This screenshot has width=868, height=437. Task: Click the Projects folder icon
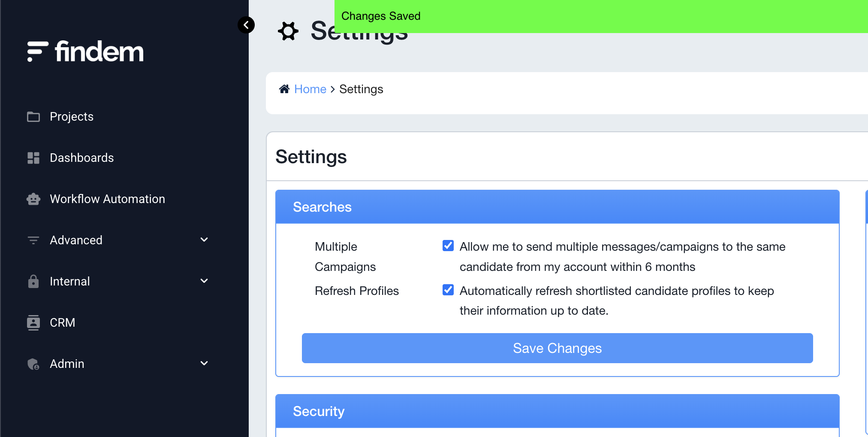(33, 117)
